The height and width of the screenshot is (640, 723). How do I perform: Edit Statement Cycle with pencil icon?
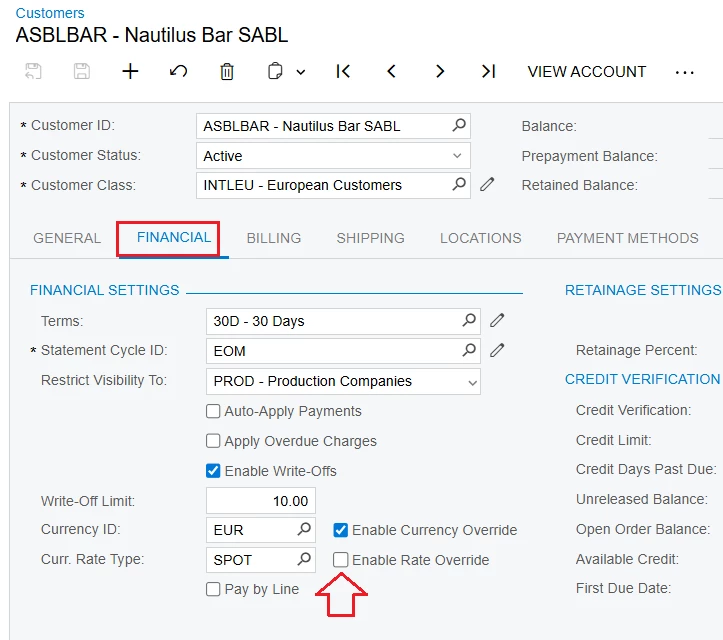pyautogui.click(x=497, y=350)
